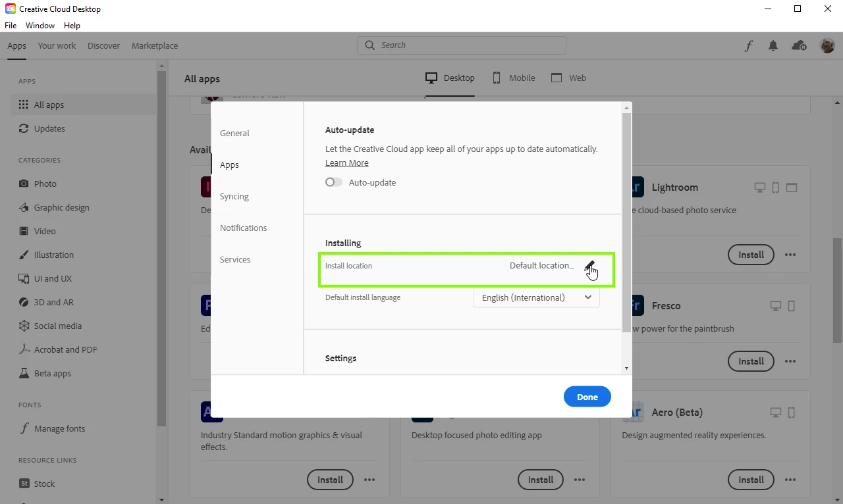Click the preferences dialog scrollbar
This screenshot has width=843, height=504.
(626, 222)
